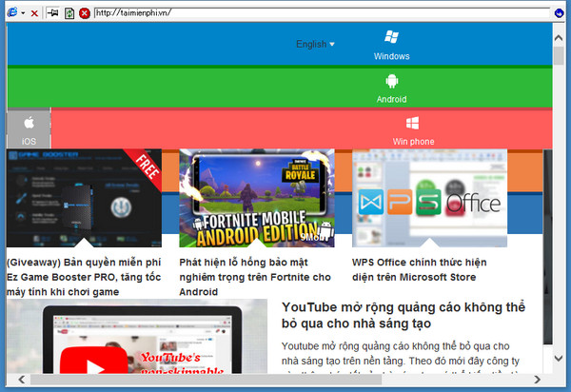Screen dimensions: 571x392
Task: Open the Win phone section
Action: 413,130
